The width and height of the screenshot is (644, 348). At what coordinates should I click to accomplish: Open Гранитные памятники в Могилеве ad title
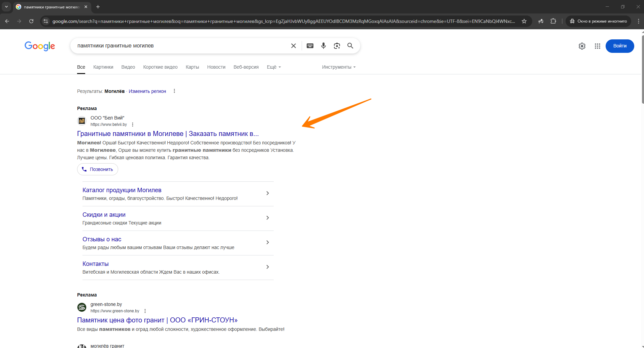tap(168, 134)
